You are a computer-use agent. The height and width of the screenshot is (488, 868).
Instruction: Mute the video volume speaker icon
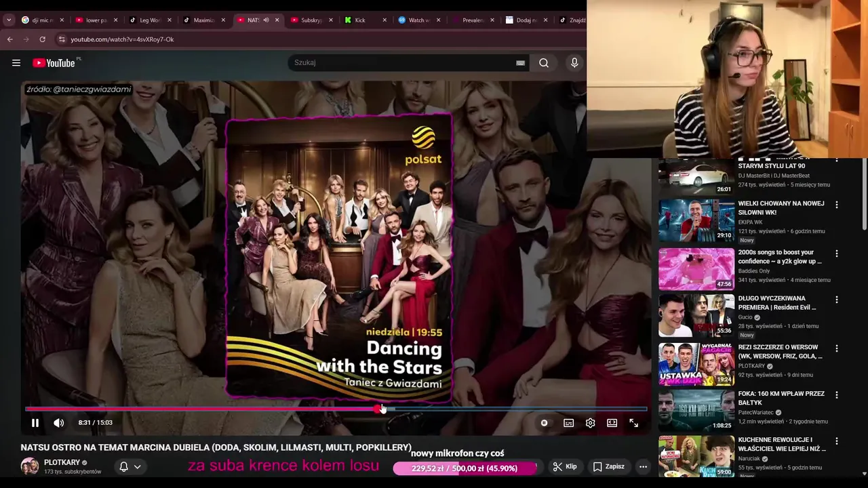[x=59, y=423]
